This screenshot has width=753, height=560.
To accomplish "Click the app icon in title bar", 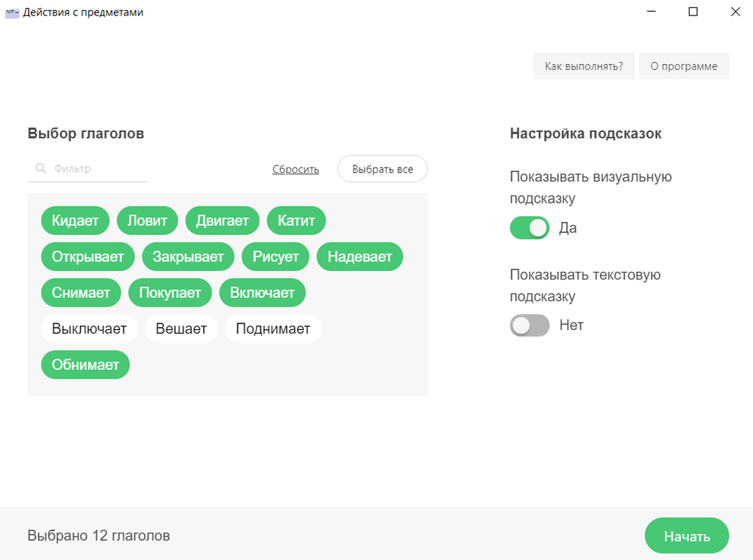I will (12, 12).
